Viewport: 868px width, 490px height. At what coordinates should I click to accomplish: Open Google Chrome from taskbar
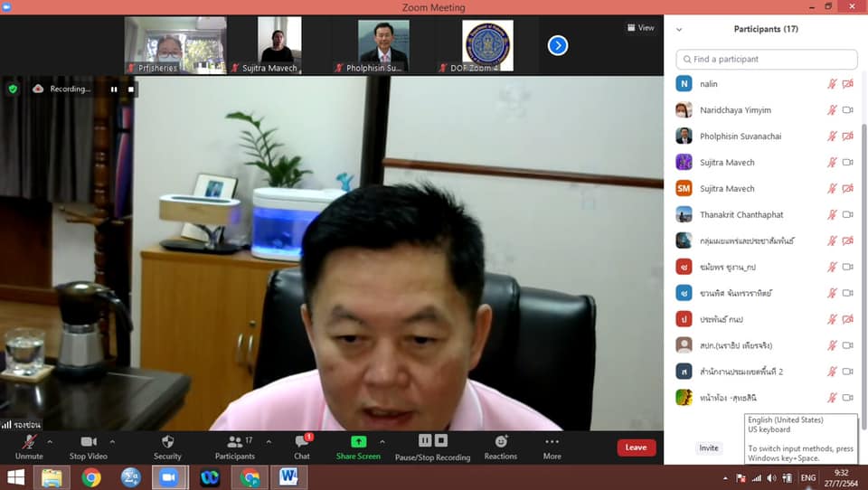[91, 477]
